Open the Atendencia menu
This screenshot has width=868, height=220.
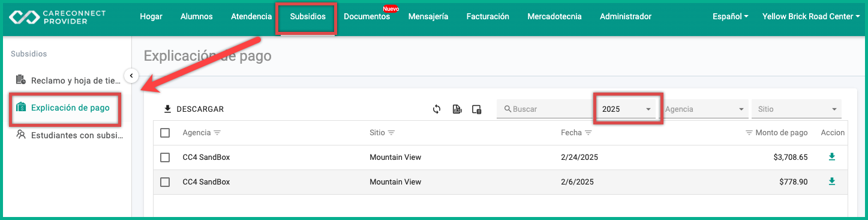click(x=251, y=17)
